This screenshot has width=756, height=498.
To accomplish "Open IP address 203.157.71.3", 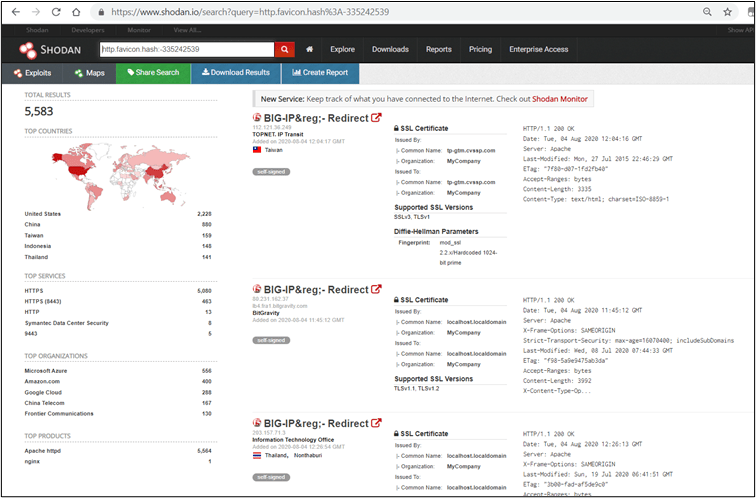I will click(269, 433).
